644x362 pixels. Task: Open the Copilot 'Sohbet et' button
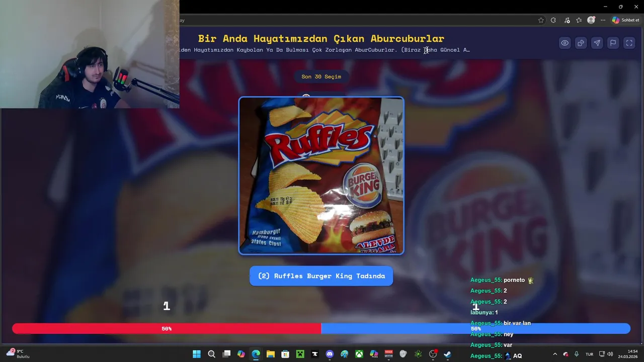tap(625, 20)
